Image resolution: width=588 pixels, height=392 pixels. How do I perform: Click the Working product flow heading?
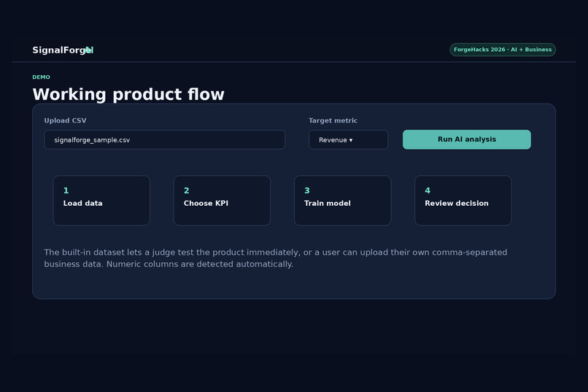pyautogui.click(x=128, y=94)
